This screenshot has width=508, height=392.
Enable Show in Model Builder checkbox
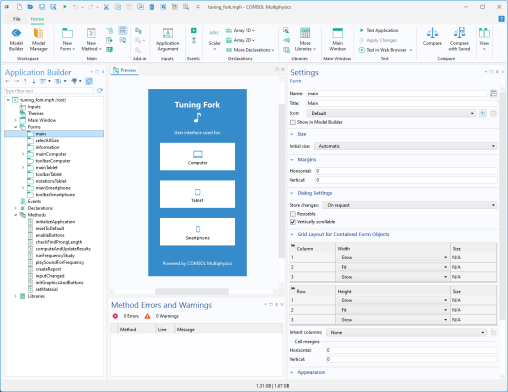(293, 122)
